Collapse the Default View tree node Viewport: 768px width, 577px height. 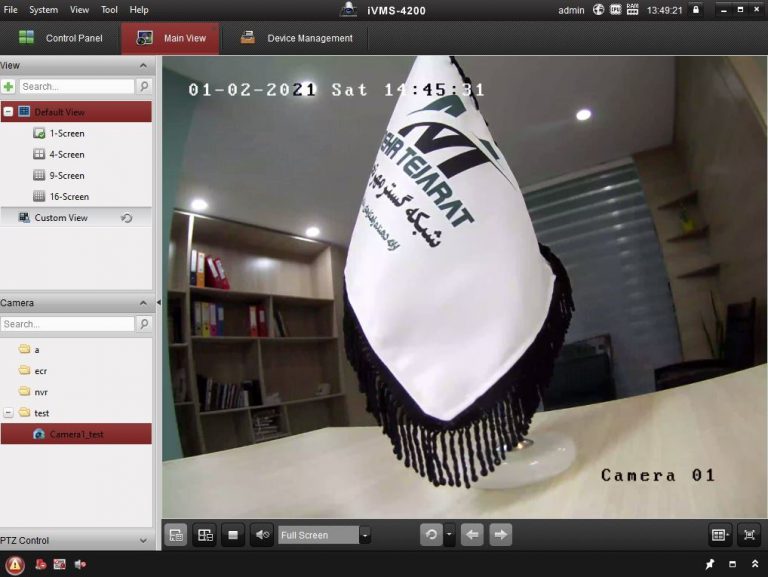pos(8,112)
